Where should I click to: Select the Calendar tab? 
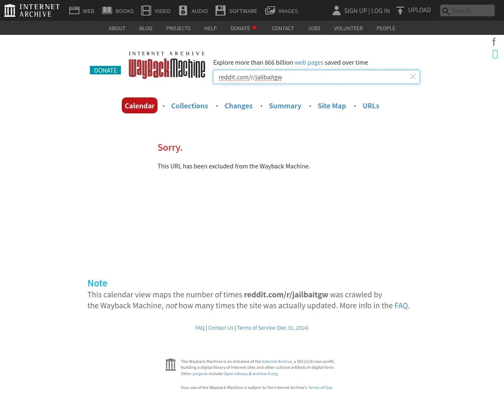pos(139,105)
